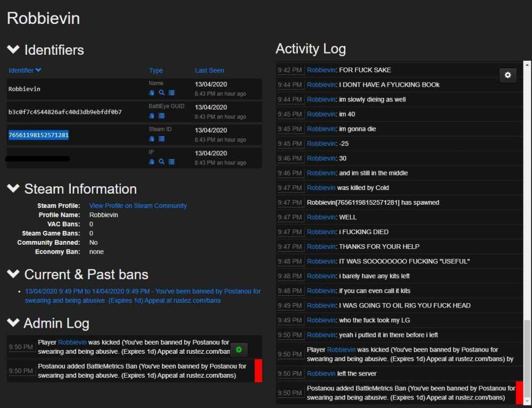
Task: Click the Type column header
Action: point(156,70)
